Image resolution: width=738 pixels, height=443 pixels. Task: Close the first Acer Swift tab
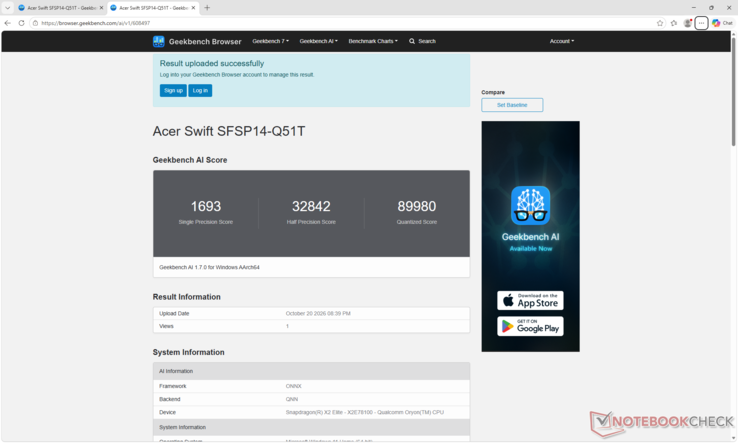point(101,8)
